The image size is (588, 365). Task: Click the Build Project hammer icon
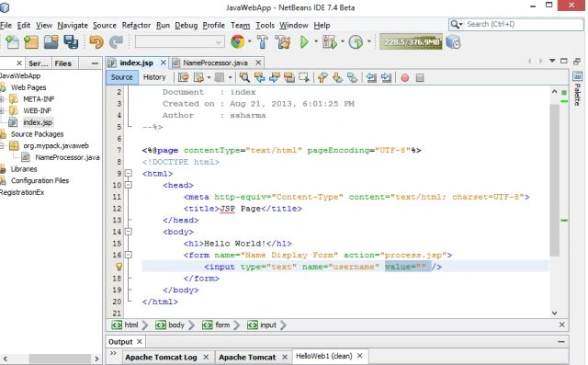(263, 41)
